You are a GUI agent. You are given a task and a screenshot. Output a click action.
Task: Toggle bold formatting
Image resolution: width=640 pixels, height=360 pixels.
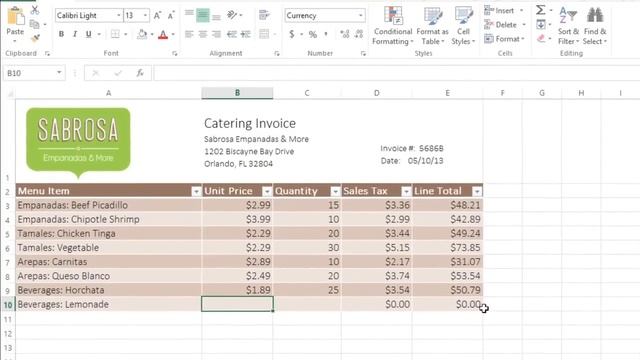pyautogui.click(x=61, y=34)
